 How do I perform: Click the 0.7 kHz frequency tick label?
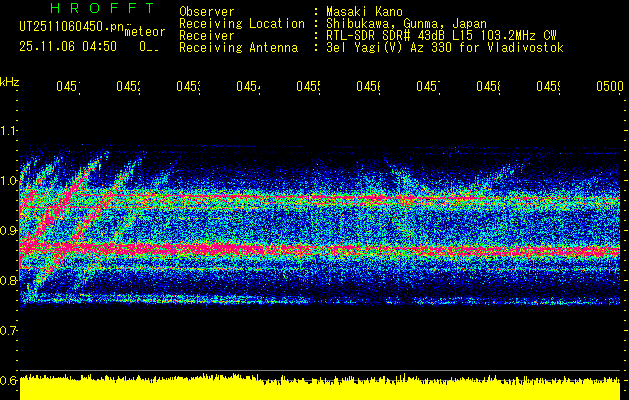click(8, 331)
